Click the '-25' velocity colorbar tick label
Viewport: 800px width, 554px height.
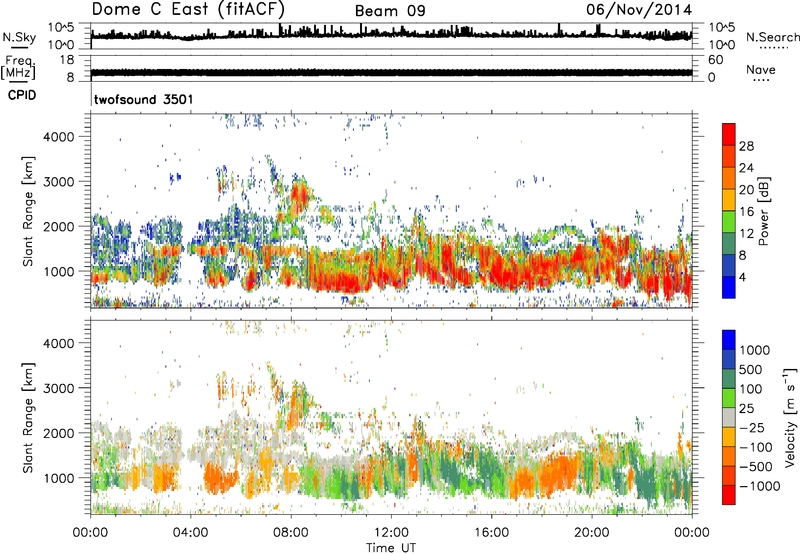click(753, 427)
